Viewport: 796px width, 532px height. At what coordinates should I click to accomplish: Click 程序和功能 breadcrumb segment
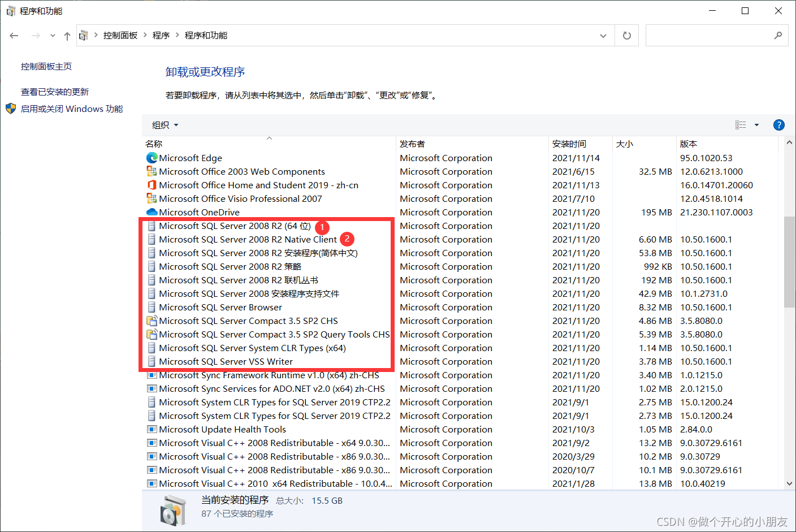[x=206, y=35]
